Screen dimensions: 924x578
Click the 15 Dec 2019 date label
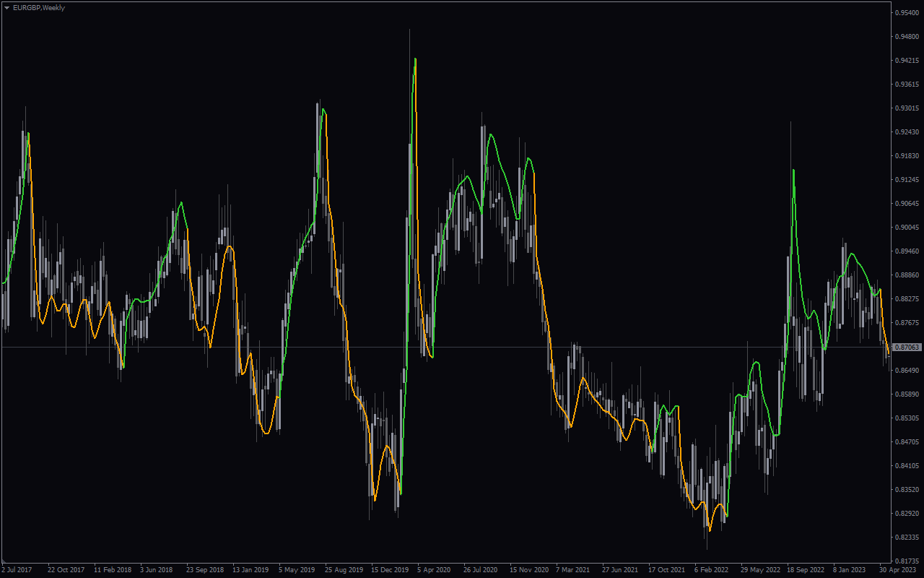point(389,570)
